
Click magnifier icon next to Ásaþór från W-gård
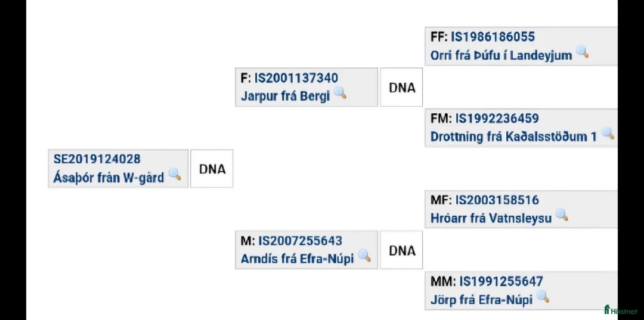coord(175,174)
